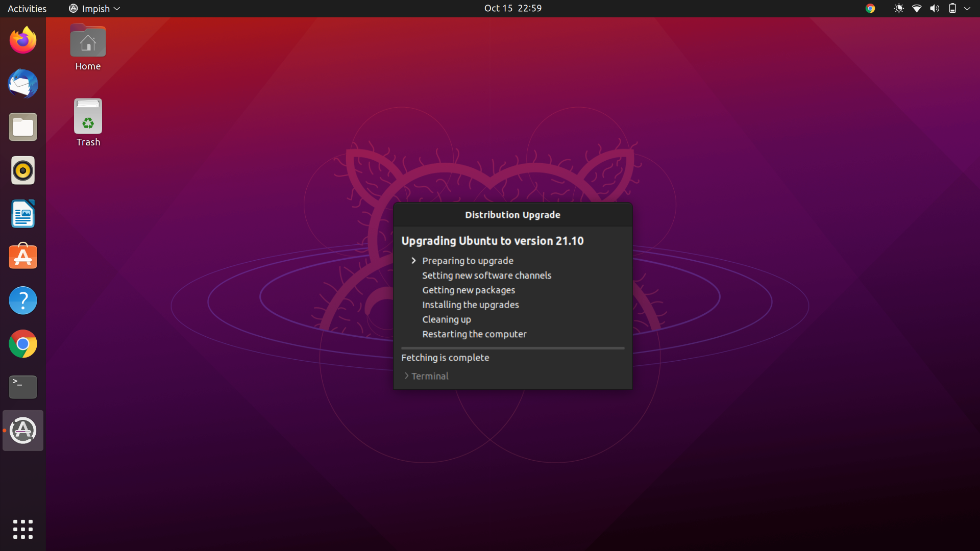Click the upgrade progress bar
The image size is (980, 551).
pyautogui.click(x=513, y=348)
